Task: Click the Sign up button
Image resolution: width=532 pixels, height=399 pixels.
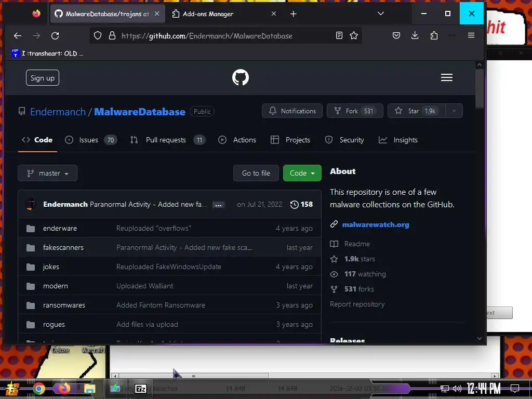Action: click(x=43, y=78)
